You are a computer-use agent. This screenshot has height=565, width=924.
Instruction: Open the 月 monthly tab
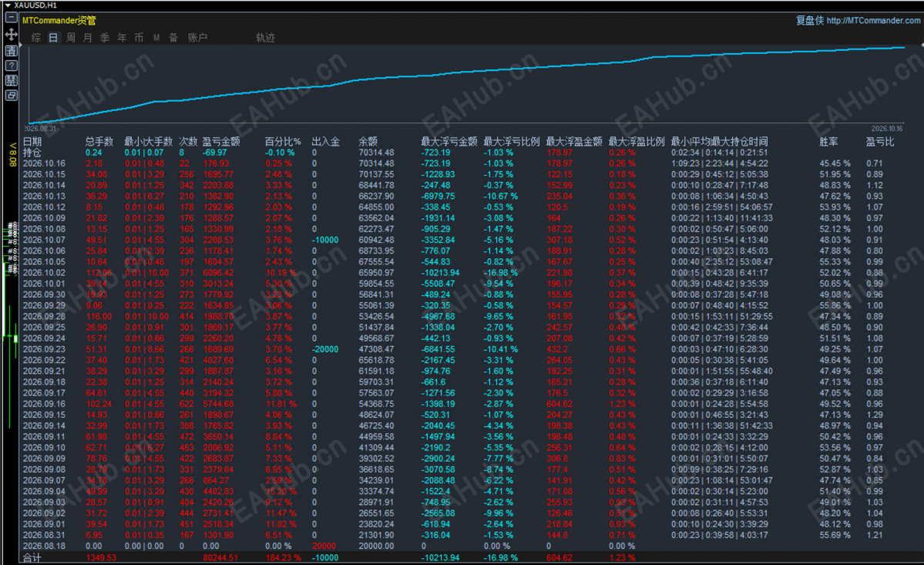tap(88, 38)
